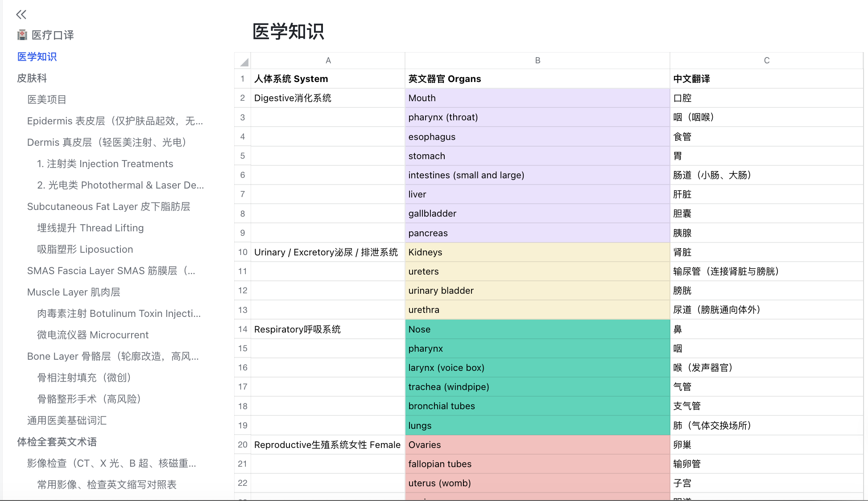Open 医学知识 page in sidebar
Screen dimensions: 868x501
pyautogui.click(x=37, y=57)
